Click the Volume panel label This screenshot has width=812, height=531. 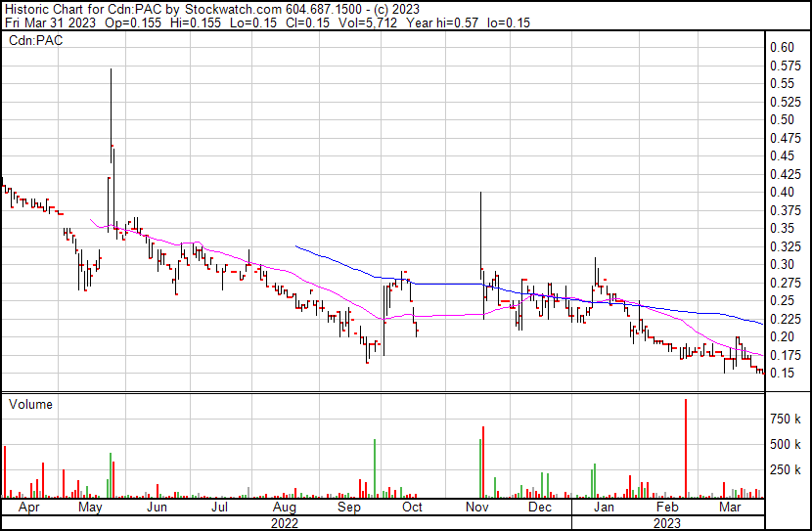(29, 404)
